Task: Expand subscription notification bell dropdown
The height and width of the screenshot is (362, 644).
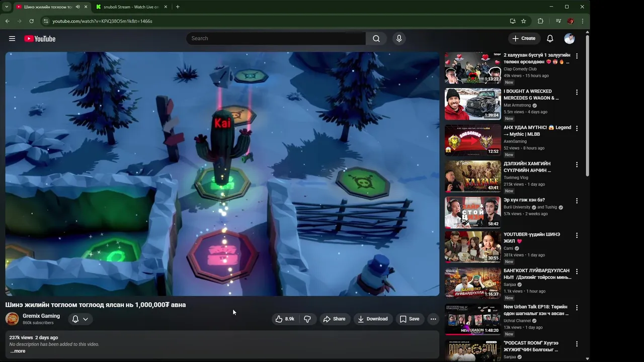Action: click(80, 319)
